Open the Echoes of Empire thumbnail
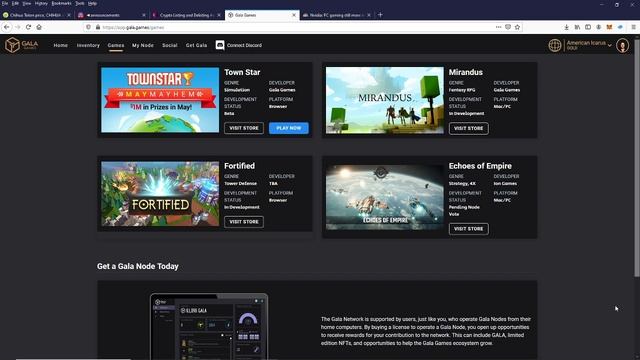This screenshot has height=360, width=640. pos(384,197)
